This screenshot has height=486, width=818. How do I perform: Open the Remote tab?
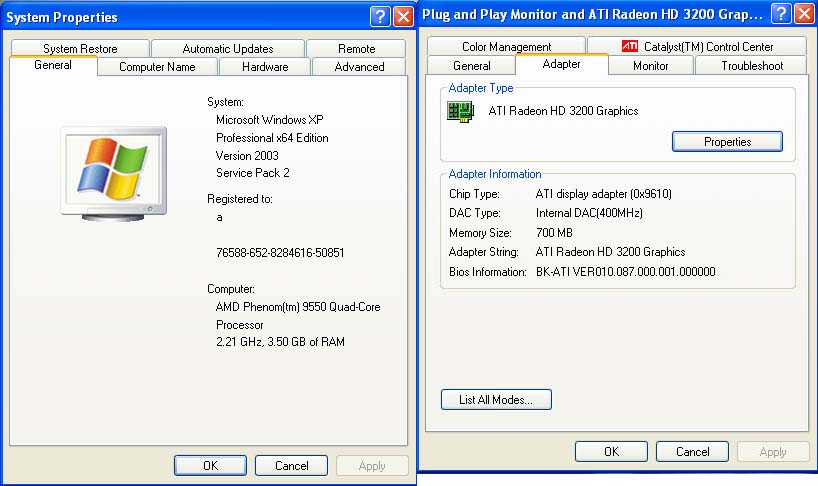click(x=356, y=48)
